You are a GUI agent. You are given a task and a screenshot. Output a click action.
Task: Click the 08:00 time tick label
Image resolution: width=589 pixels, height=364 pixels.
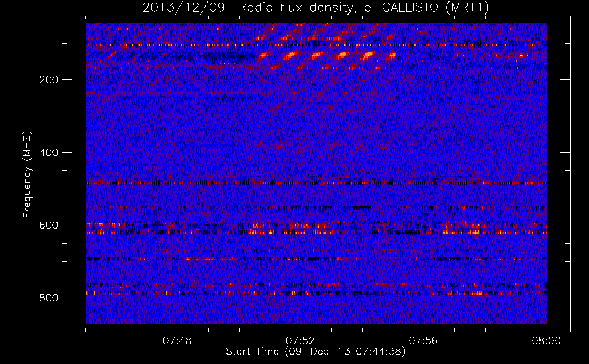(x=546, y=341)
